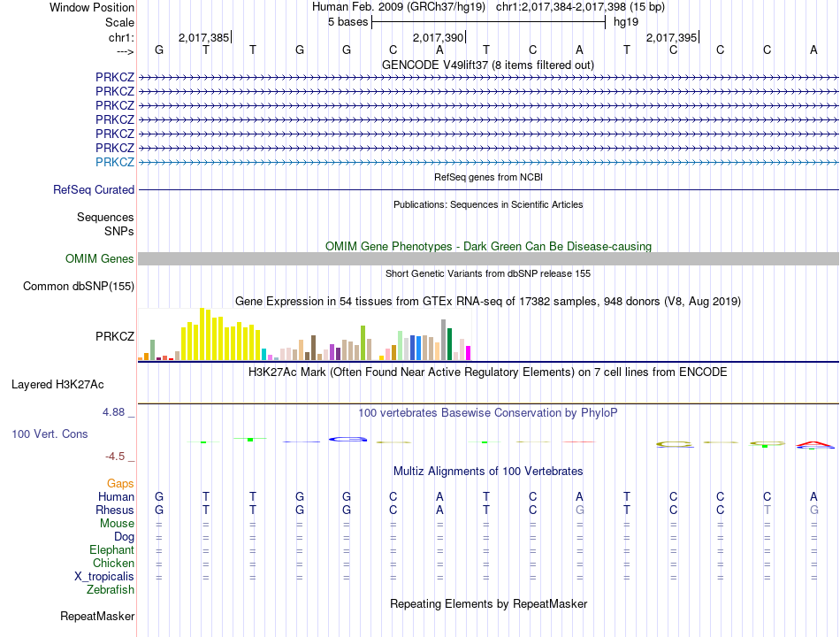The image size is (840, 637).
Task: Select the Rhesus species row label
Action: [115, 510]
